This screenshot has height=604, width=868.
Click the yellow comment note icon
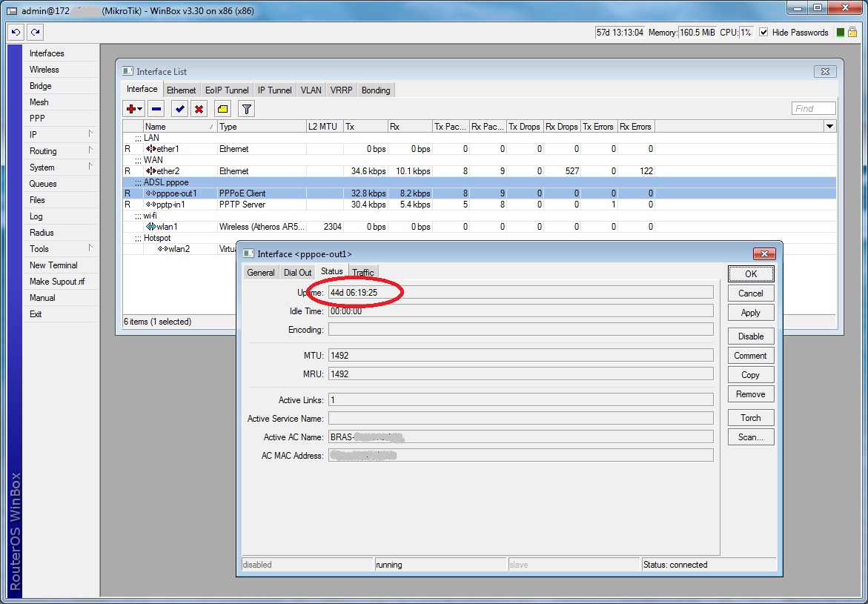tap(222, 109)
